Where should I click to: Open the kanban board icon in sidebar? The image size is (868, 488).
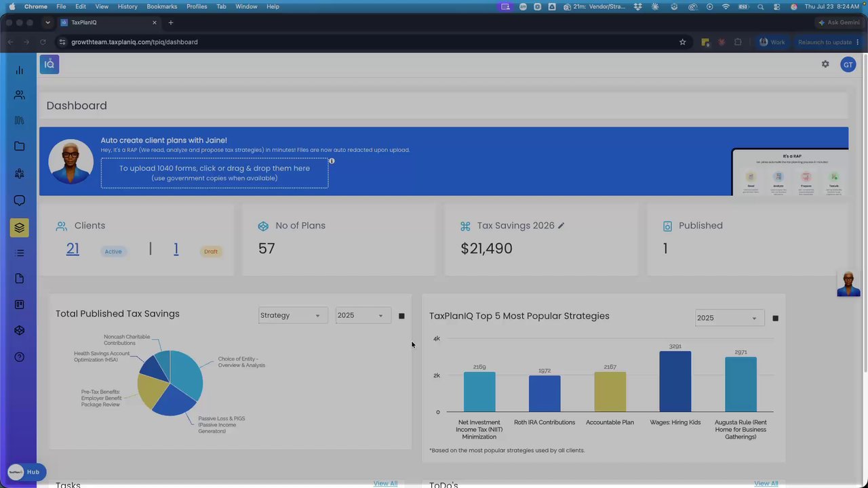(19, 305)
